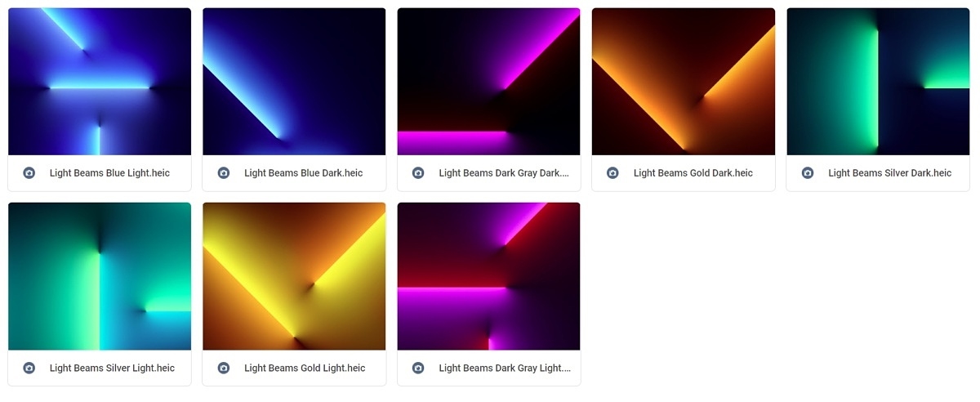The image size is (980, 402).
Task: Open the Dark Gray Light purple beams thumbnail
Action: (488, 276)
